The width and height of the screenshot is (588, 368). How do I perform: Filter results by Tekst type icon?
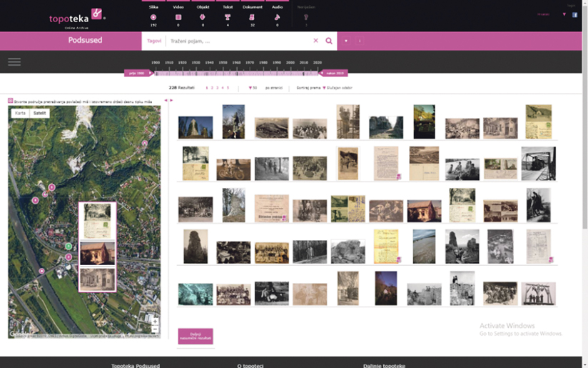pos(227,17)
